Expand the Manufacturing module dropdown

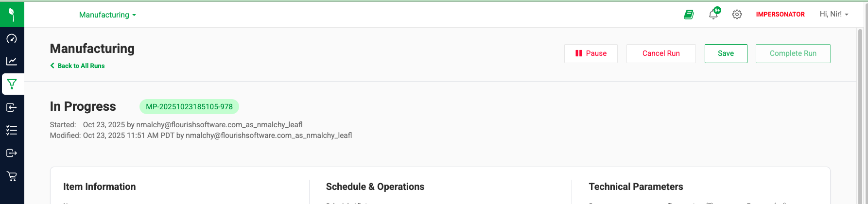[107, 15]
